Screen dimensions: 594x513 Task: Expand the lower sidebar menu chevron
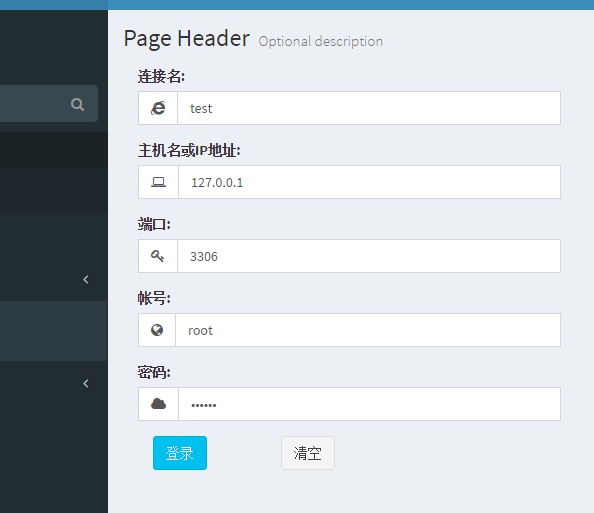86,383
